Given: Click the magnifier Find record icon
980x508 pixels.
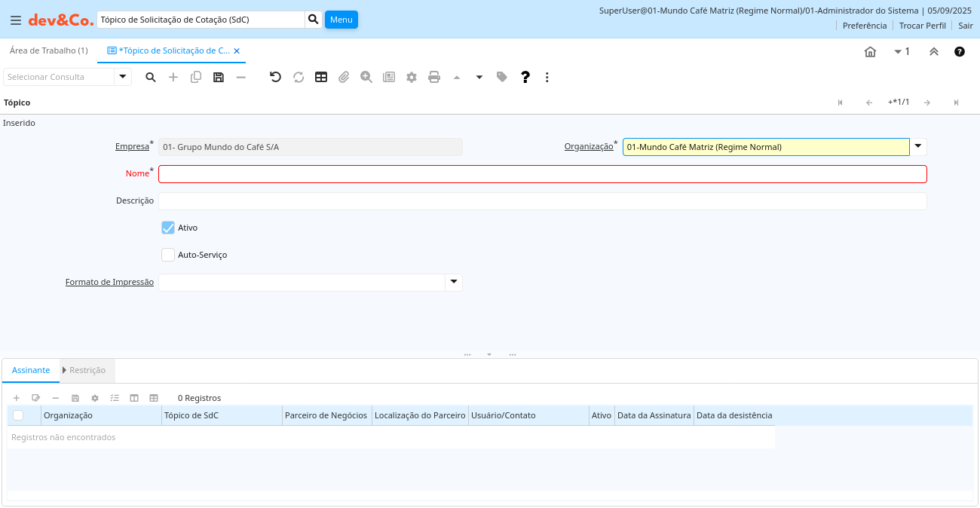Looking at the screenshot, I should pos(151,77).
